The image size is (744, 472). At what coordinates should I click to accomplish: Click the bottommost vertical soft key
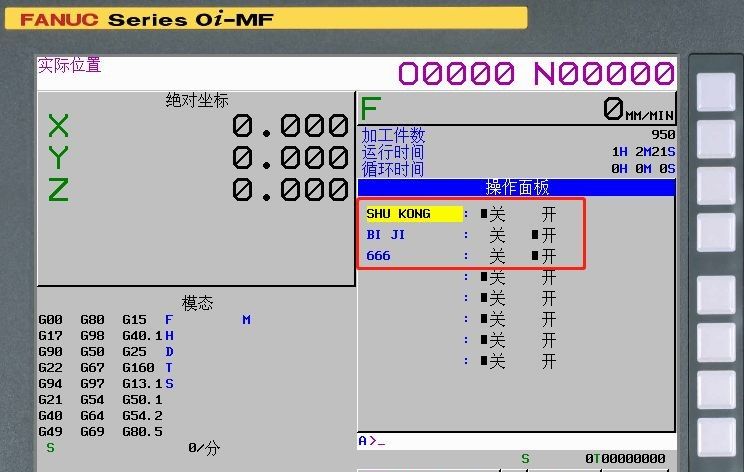[x=716, y=436]
